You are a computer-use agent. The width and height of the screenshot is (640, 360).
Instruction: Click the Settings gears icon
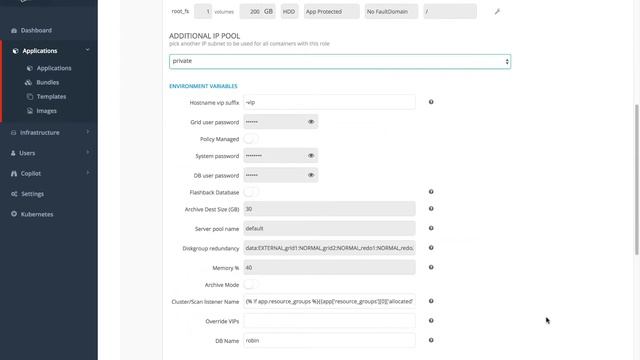pyautogui.click(x=14, y=194)
